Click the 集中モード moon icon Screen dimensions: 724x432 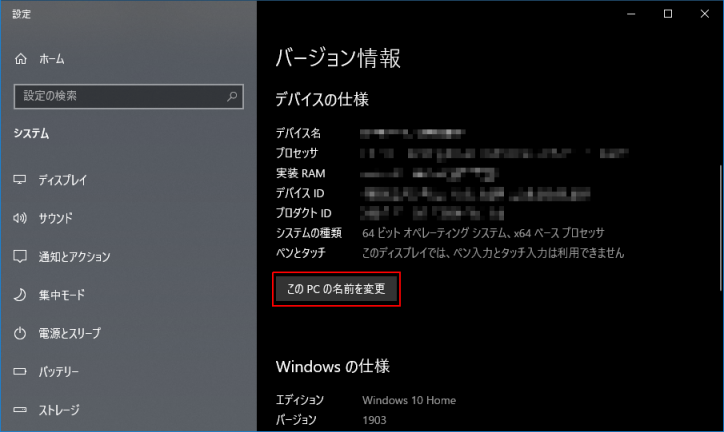coord(21,295)
